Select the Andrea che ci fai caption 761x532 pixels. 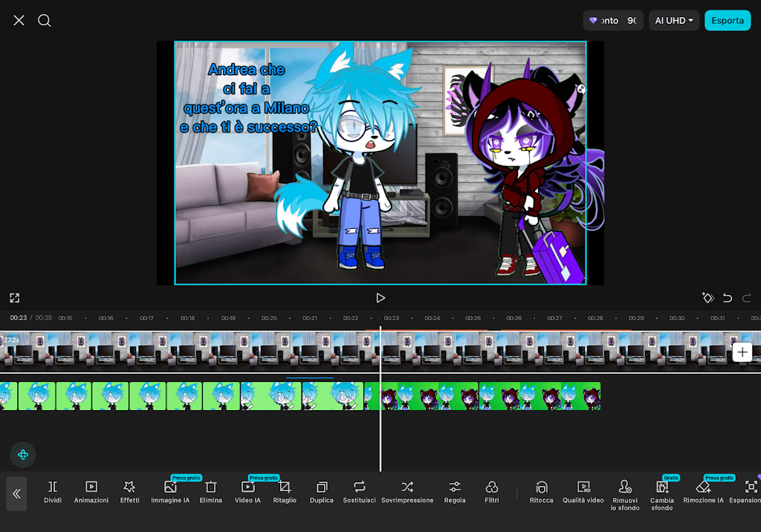coord(247,98)
